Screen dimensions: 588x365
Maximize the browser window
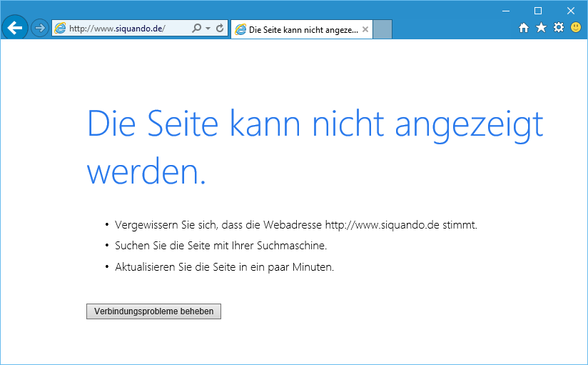pos(538,11)
